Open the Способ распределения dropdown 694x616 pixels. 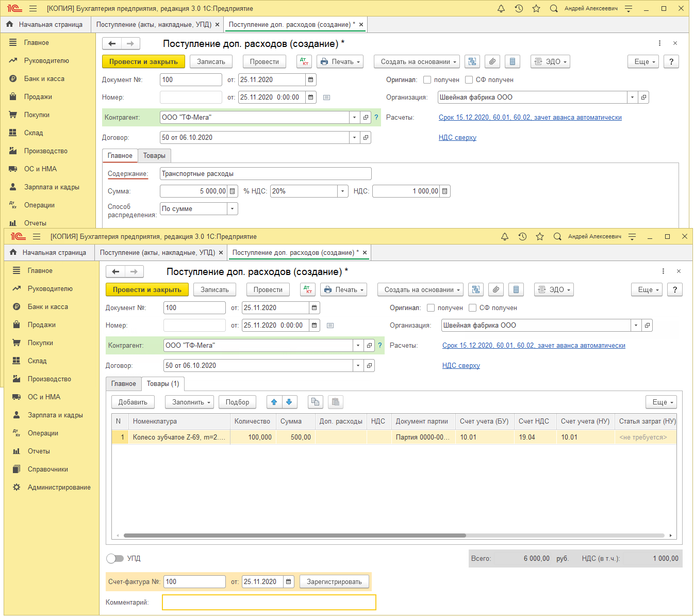[x=232, y=209]
